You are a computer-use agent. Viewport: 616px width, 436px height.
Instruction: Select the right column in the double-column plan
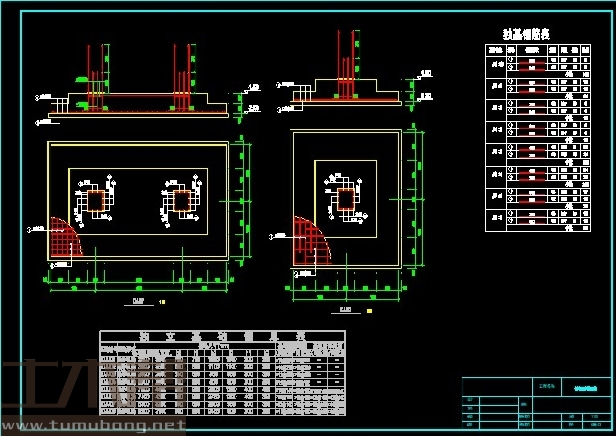180,201
